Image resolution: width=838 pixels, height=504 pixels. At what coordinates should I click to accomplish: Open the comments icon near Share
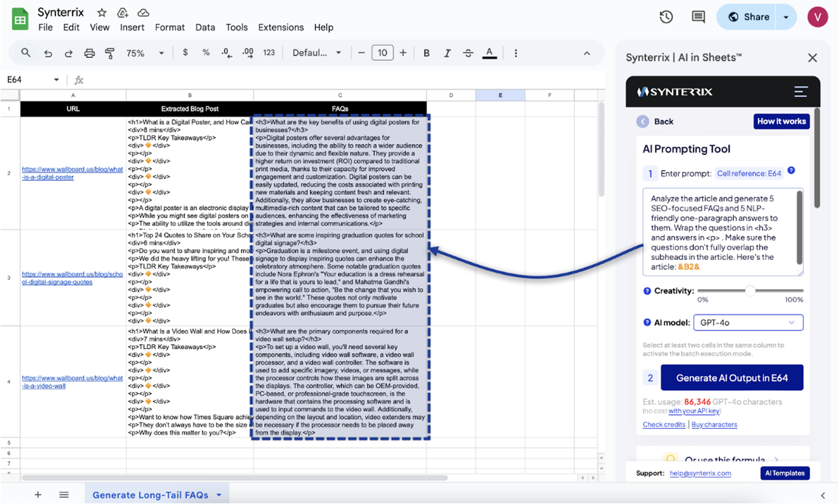tap(697, 17)
